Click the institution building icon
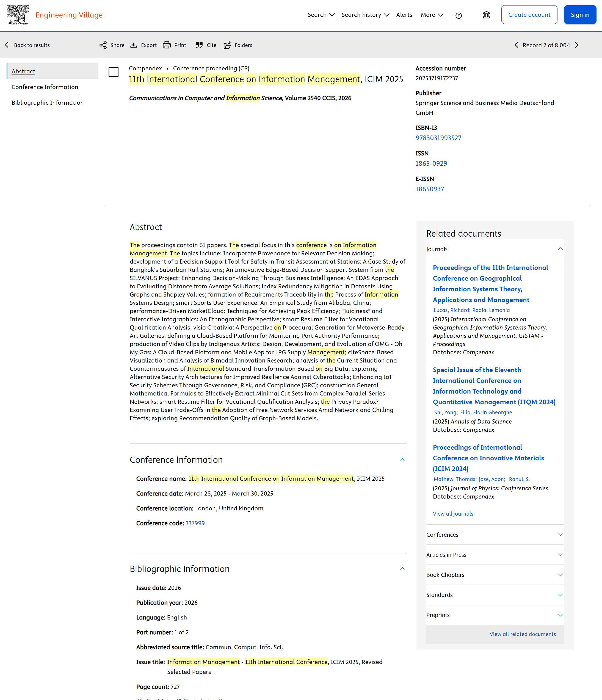 click(486, 15)
